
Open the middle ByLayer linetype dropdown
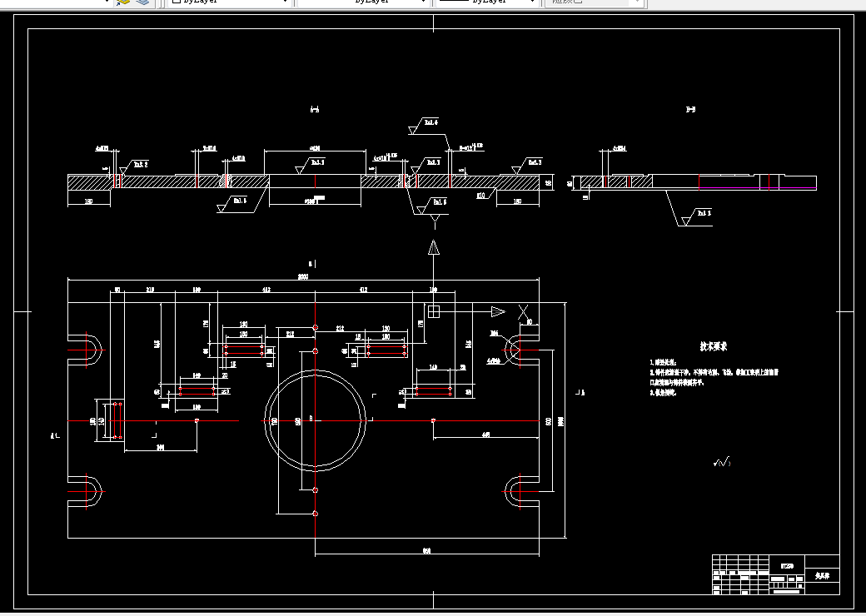362,2
